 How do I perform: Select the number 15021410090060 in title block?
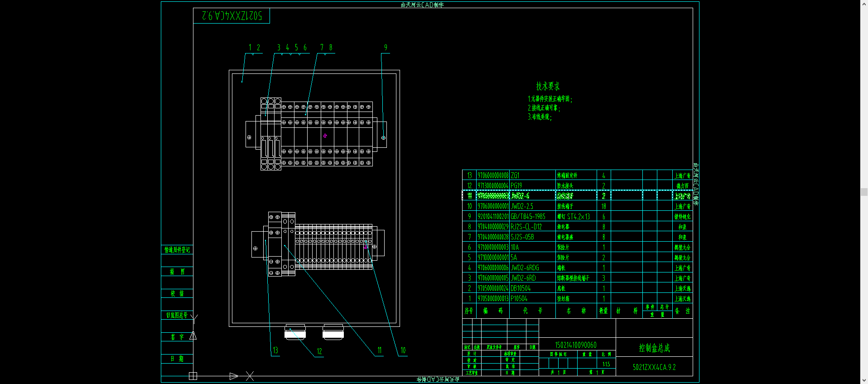[x=576, y=345]
